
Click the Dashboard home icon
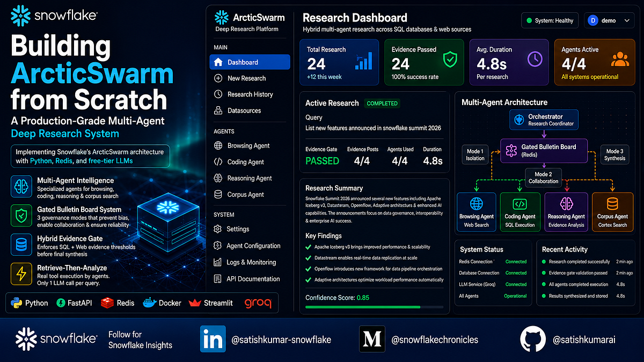coord(218,62)
